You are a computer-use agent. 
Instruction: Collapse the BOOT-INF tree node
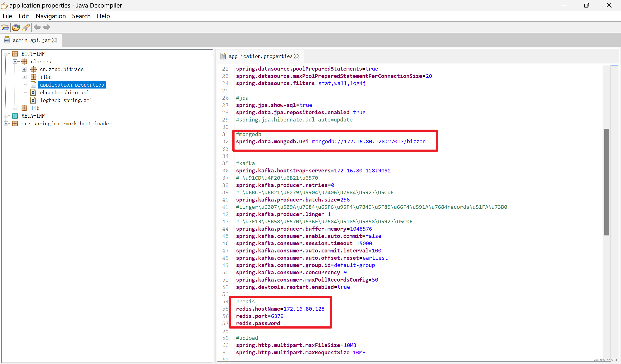point(6,54)
